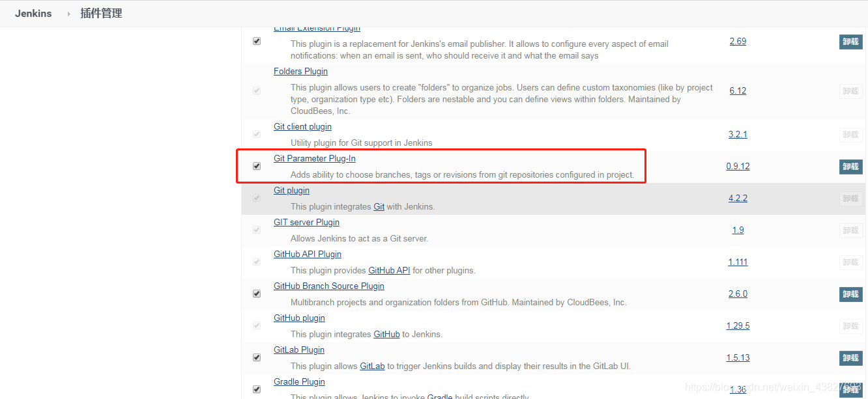Open version 1.111 link

click(738, 262)
